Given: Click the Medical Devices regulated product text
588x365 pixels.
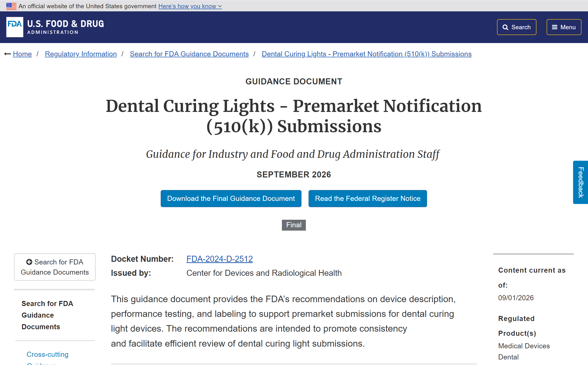Looking at the screenshot, I should coord(524,346).
